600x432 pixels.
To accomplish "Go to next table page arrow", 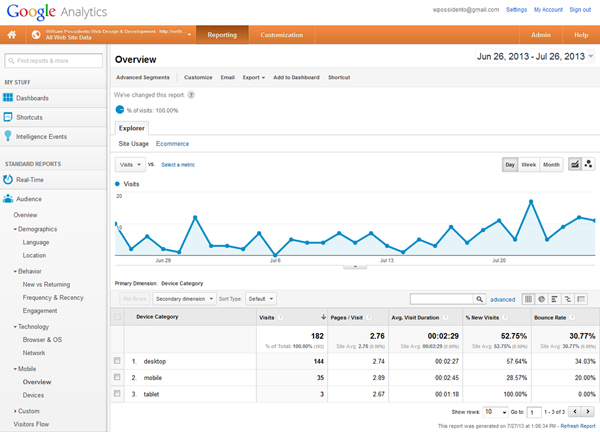I will (x=587, y=412).
